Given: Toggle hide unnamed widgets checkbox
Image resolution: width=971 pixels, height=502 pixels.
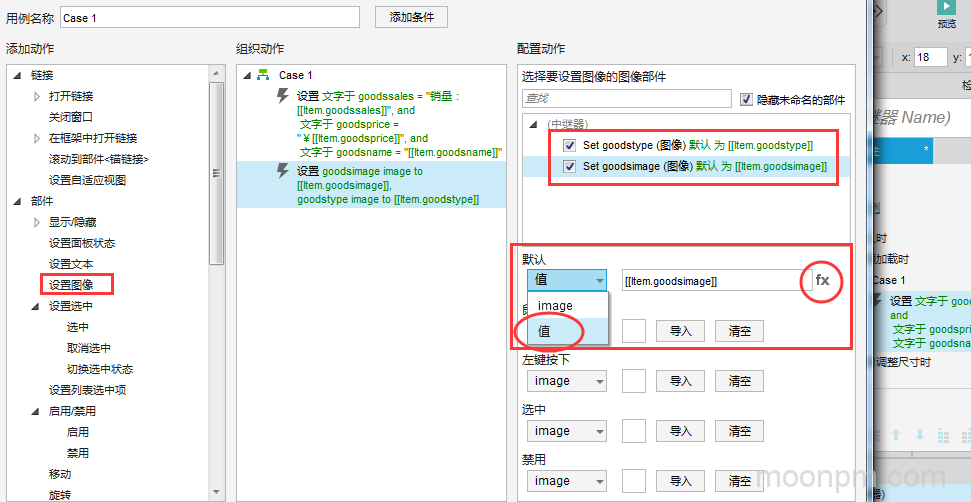Looking at the screenshot, I should 746,99.
